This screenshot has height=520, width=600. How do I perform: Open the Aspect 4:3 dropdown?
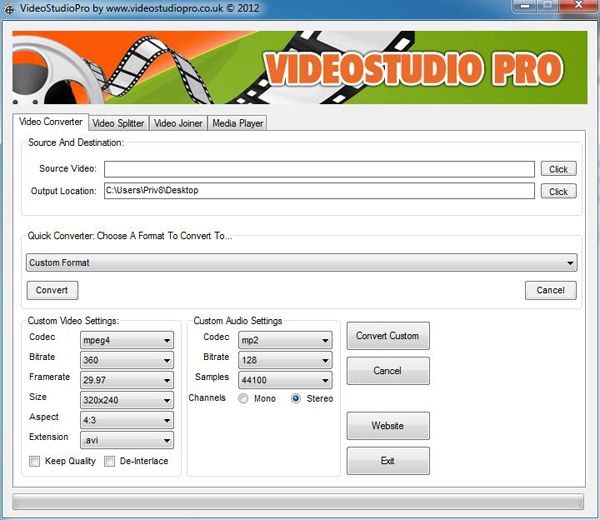point(127,420)
